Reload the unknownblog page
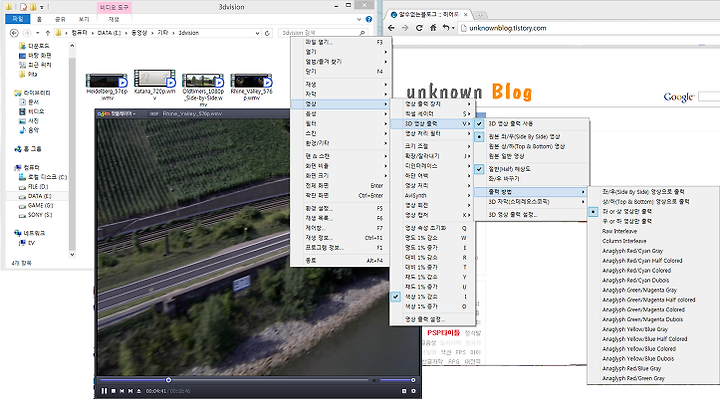Screen dimensions: 720x399 pos(419,28)
